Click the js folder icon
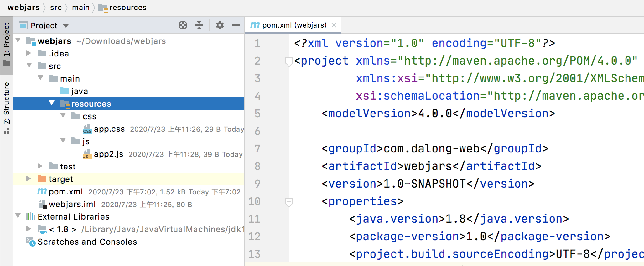The width and height of the screenshot is (644, 266). pyautogui.click(x=76, y=141)
